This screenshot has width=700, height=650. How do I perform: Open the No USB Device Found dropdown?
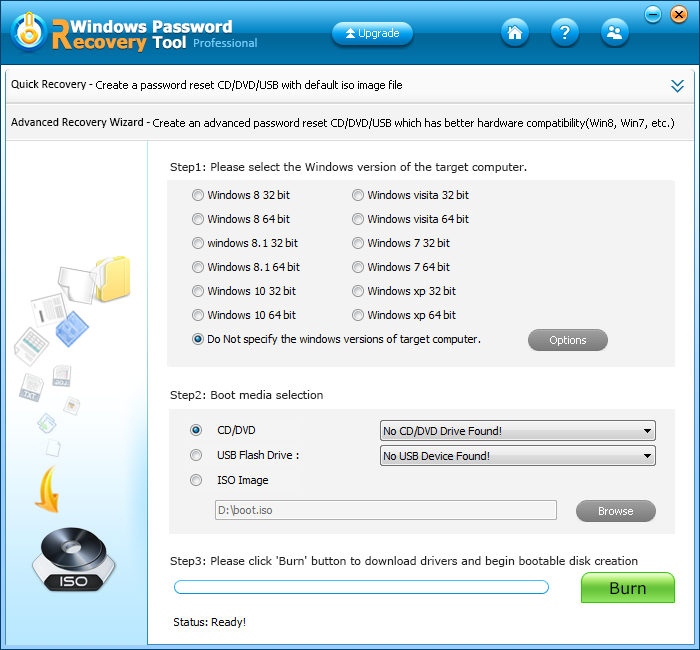[x=517, y=456]
